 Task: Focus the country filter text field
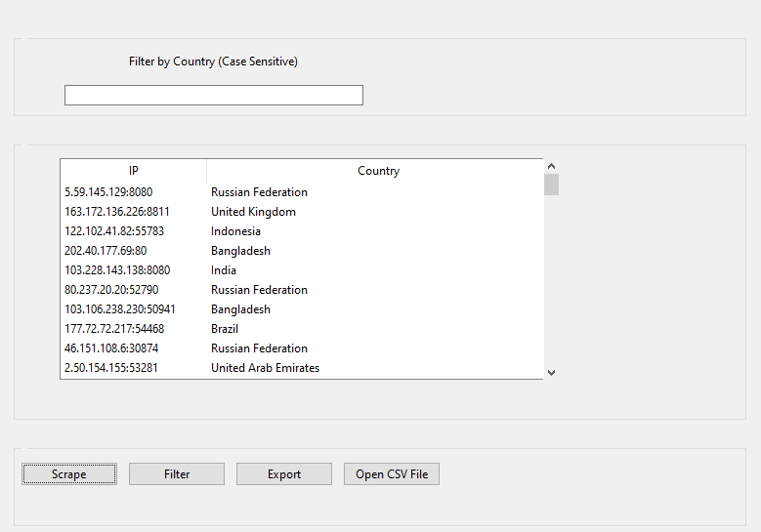[214, 95]
